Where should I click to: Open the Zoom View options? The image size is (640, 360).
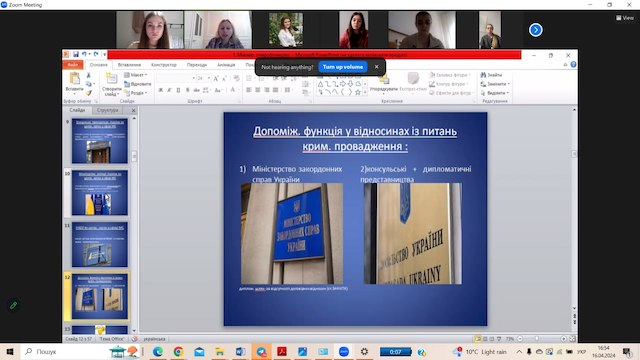click(625, 18)
